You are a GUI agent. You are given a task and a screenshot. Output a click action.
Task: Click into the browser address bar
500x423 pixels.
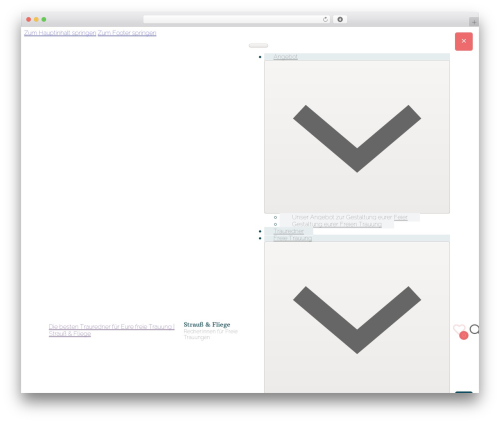pyautogui.click(x=236, y=19)
